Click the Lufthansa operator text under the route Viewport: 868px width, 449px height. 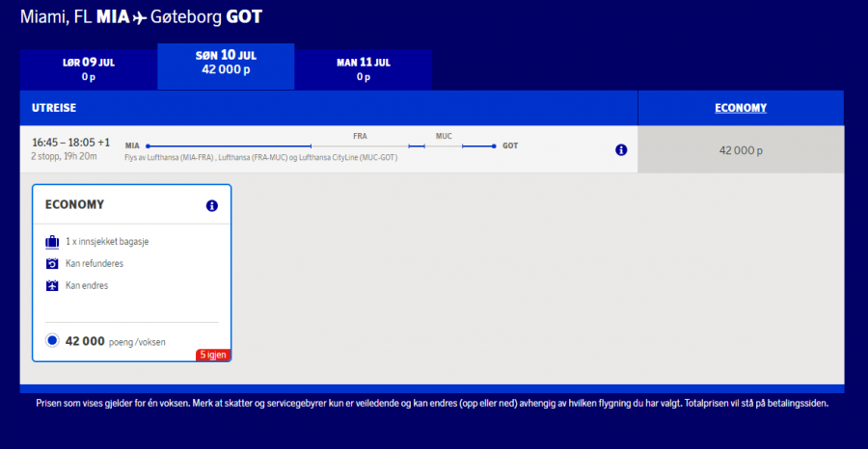click(x=260, y=157)
